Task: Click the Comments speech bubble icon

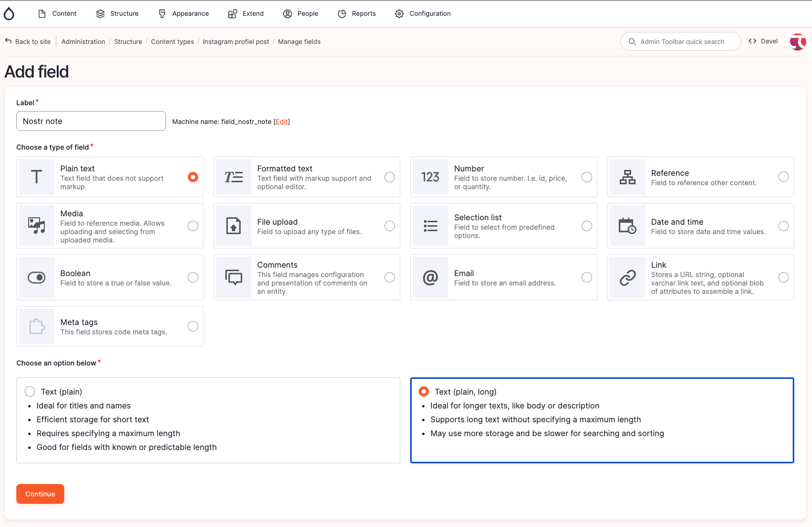Action: click(x=233, y=278)
